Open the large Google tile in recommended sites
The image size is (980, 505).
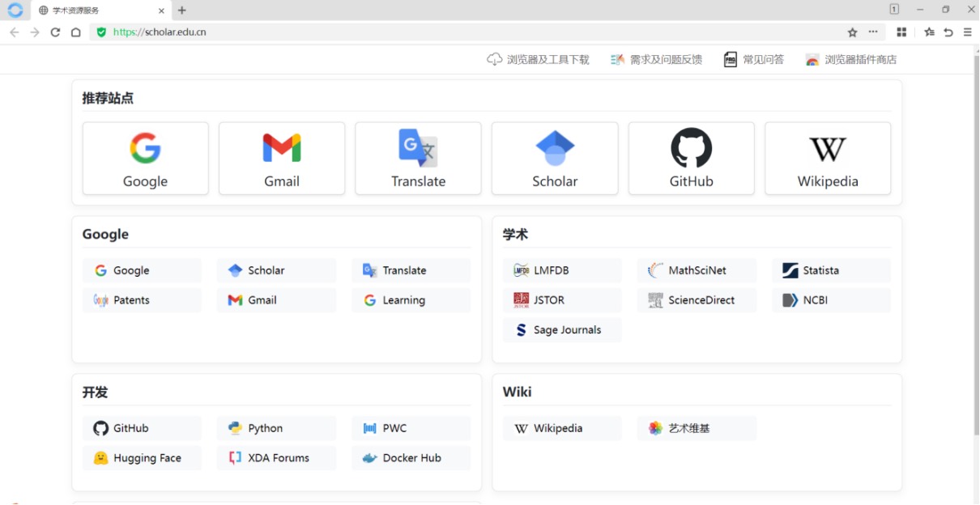pos(146,159)
